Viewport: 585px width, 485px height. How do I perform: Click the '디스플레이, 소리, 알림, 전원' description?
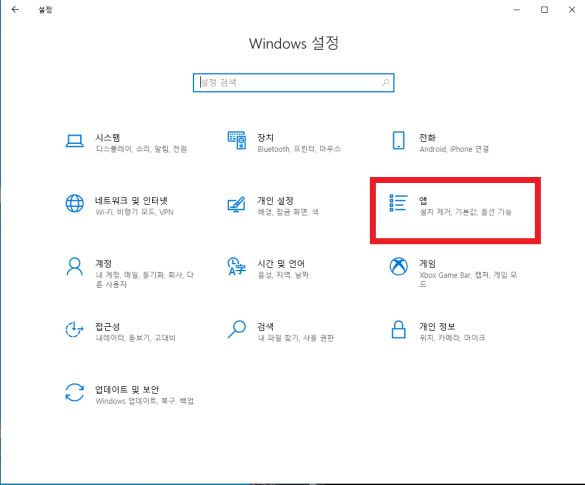141,149
